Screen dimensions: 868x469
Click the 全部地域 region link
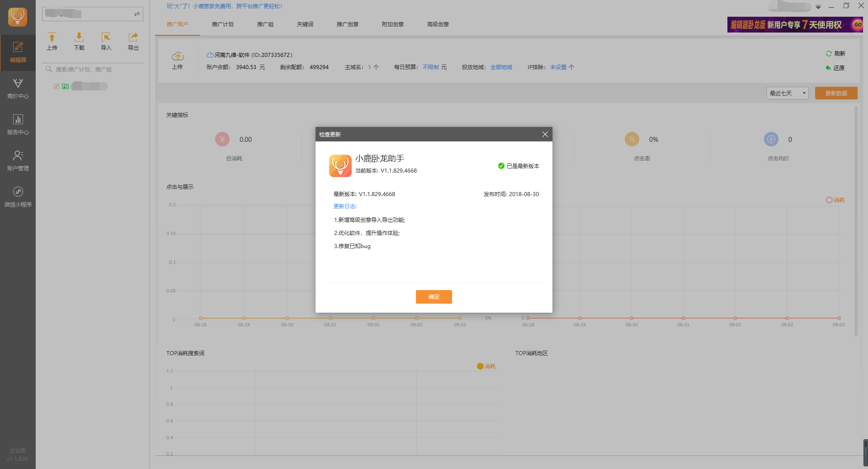click(501, 67)
